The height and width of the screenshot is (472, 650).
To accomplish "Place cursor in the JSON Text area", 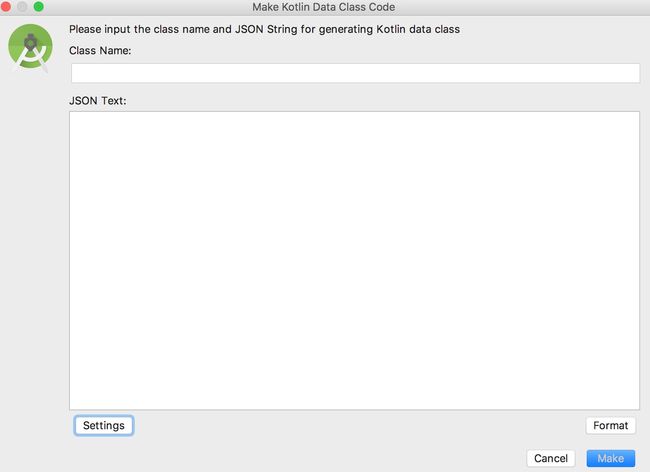I will point(354,260).
